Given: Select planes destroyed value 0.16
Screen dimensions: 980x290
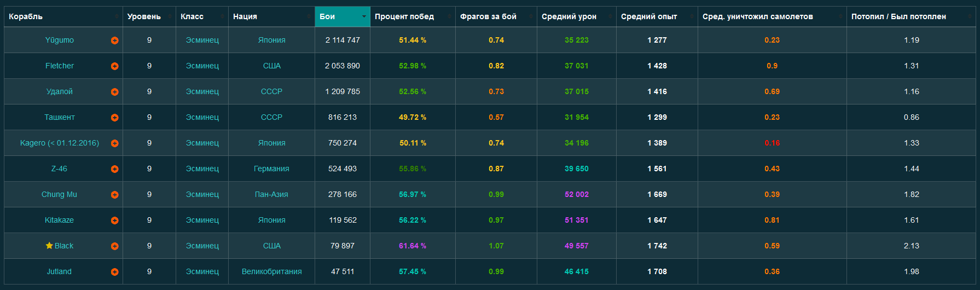Looking at the screenshot, I should [x=772, y=143].
